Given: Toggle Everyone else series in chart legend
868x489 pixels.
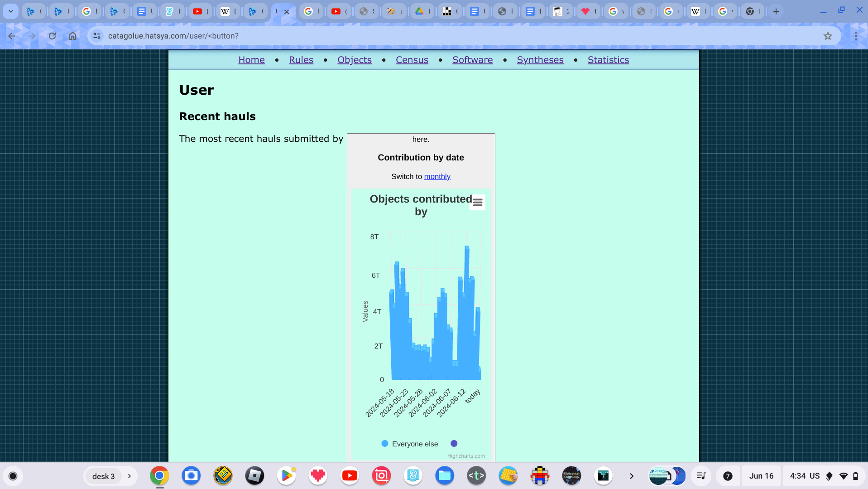Looking at the screenshot, I should pyautogui.click(x=410, y=444).
